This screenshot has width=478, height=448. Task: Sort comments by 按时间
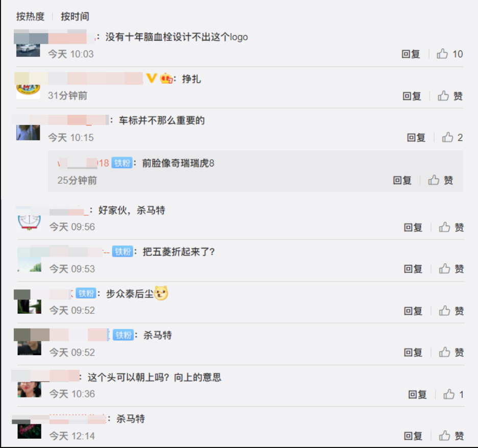point(75,16)
